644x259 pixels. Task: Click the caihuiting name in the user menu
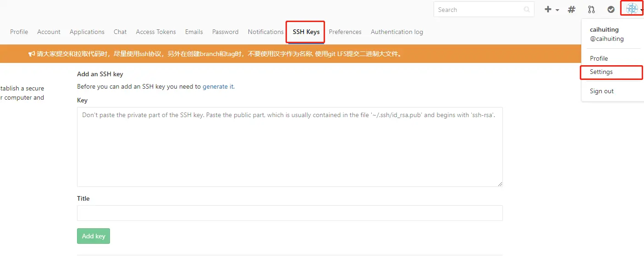604,29
